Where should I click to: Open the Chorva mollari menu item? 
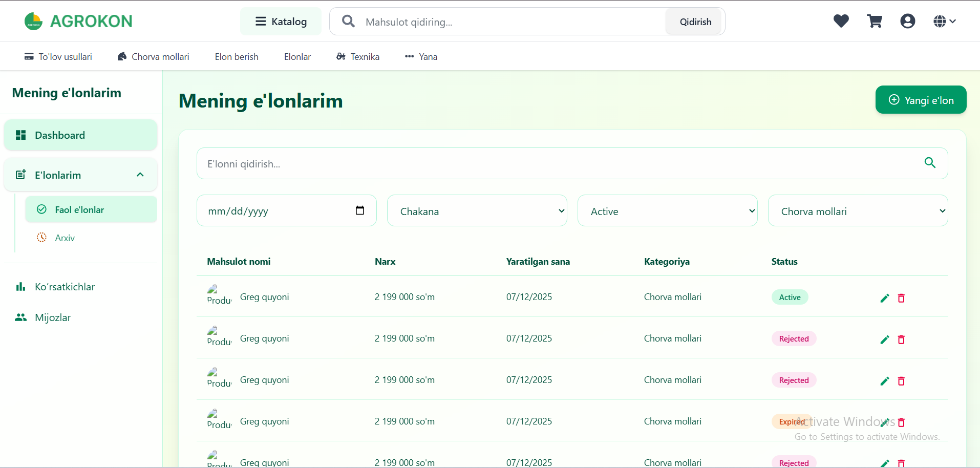click(153, 56)
